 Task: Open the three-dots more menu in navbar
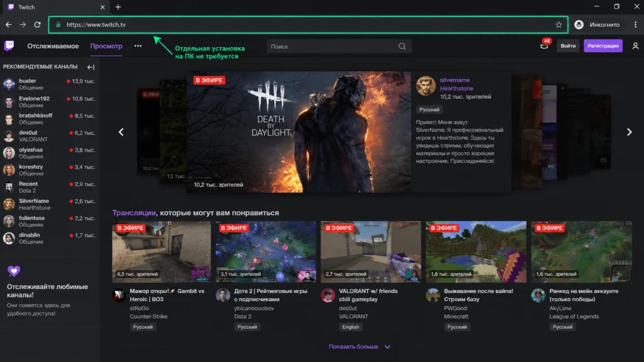[x=138, y=46]
